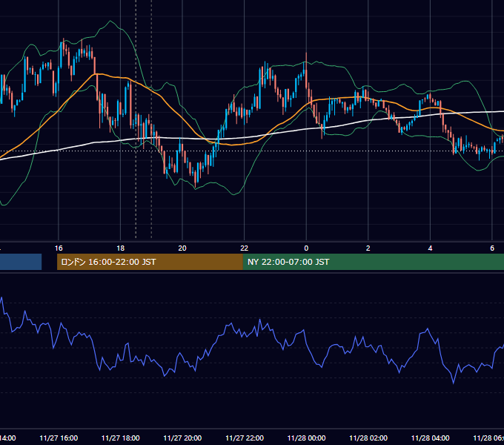This screenshot has width=504, height=445.
Task: Select the 2 hour label on the price chart axis
Action: [368, 248]
